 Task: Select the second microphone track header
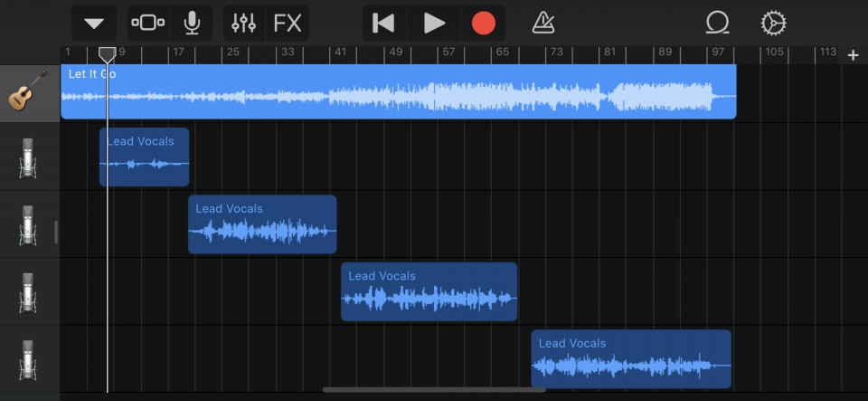click(29, 224)
